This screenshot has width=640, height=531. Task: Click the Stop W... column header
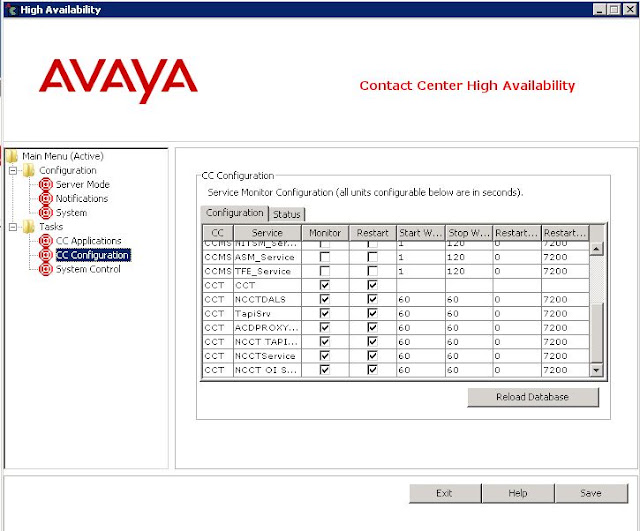[x=469, y=233]
